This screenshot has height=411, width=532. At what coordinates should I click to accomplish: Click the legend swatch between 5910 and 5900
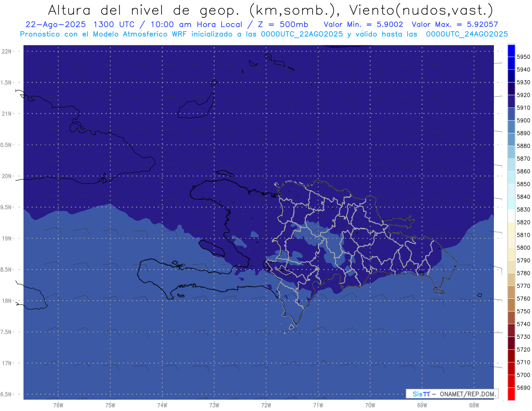pyautogui.click(x=511, y=114)
